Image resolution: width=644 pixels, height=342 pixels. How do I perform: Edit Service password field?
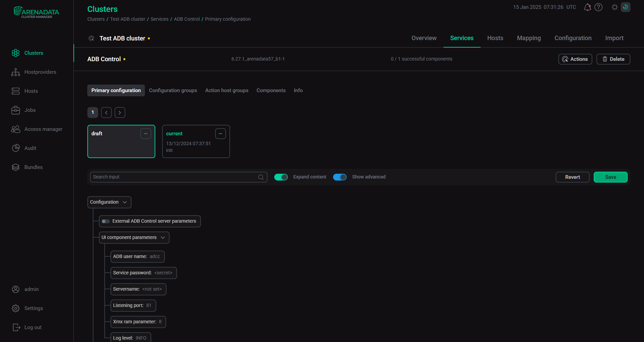tap(144, 273)
